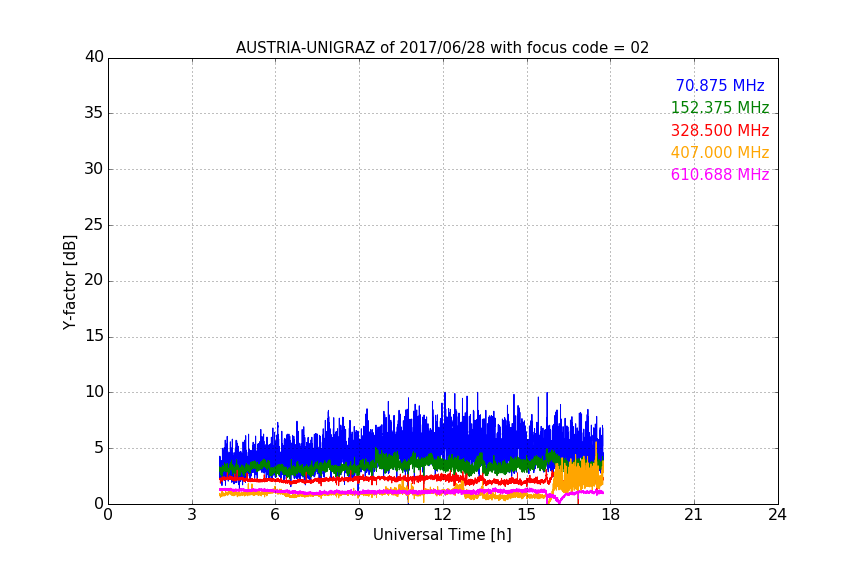Viewport: 864px width, 576px height.
Task: Click the y-axis tick value 25
Action: coord(94,224)
